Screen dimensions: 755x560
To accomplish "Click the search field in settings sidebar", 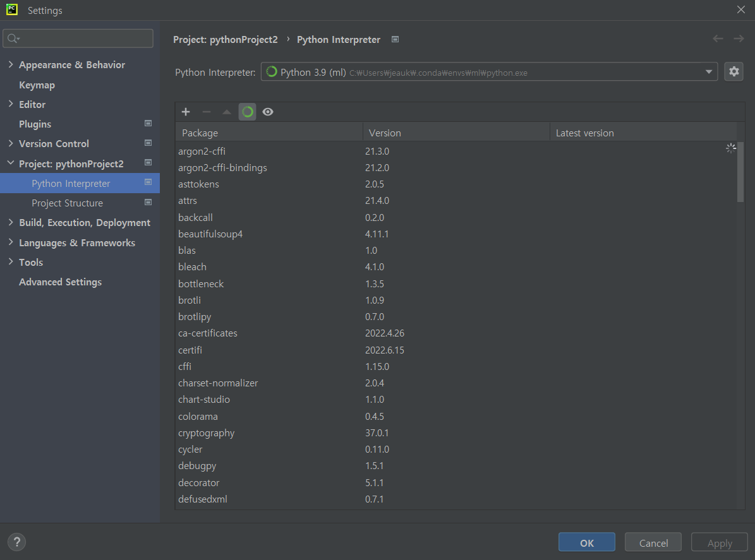I will click(78, 39).
